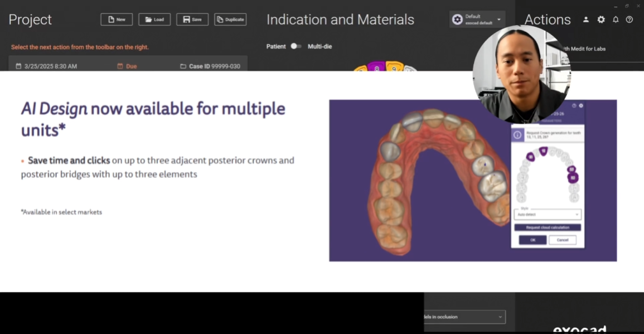
Task: Open help with the question mark icon
Action: (629, 20)
